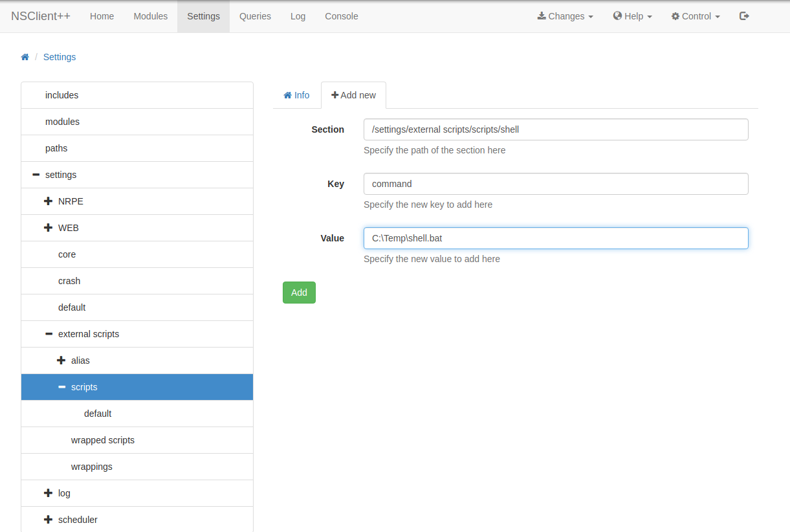The height and width of the screenshot is (532, 790).
Task: Expand the scheduler tree node
Action: (48, 520)
